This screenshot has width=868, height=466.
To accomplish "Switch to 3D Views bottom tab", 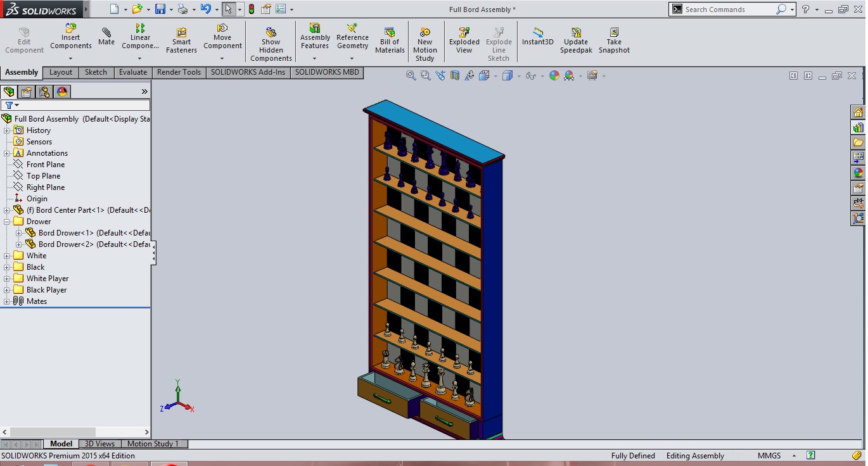I will pyautogui.click(x=100, y=444).
